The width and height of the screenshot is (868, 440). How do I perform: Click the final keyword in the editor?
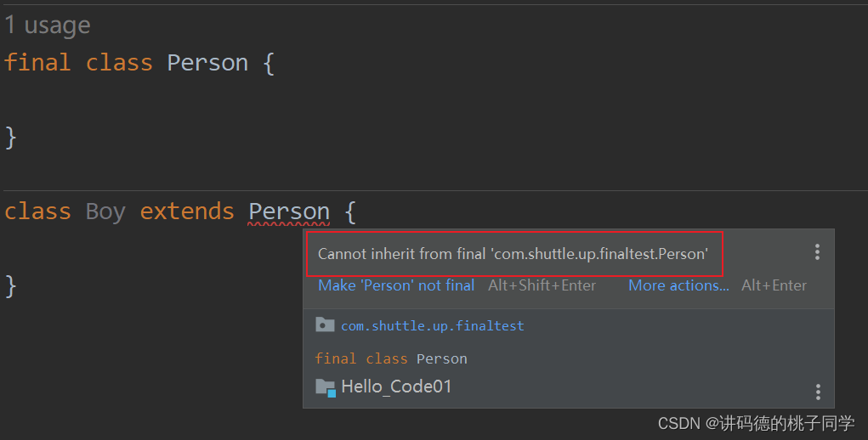point(37,63)
